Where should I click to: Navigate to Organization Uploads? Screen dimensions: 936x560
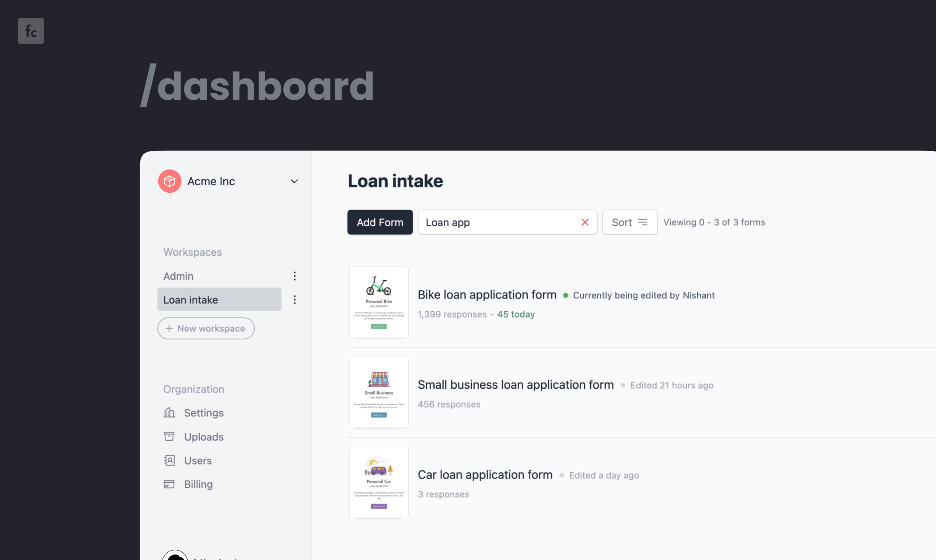point(203,436)
